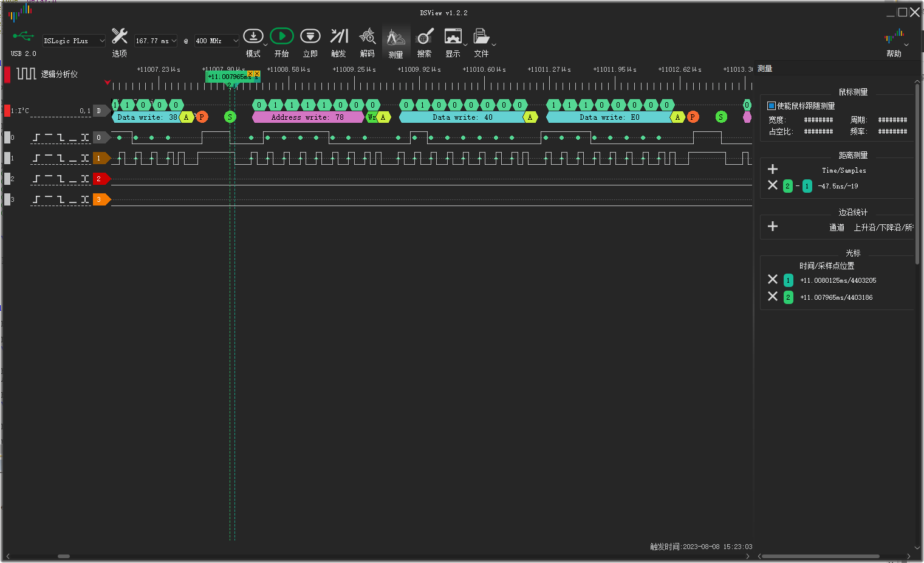The image size is (924, 563).
Task: Toggle channel 0 edge trigger settings
Action: pyautogui.click(x=60, y=138)
